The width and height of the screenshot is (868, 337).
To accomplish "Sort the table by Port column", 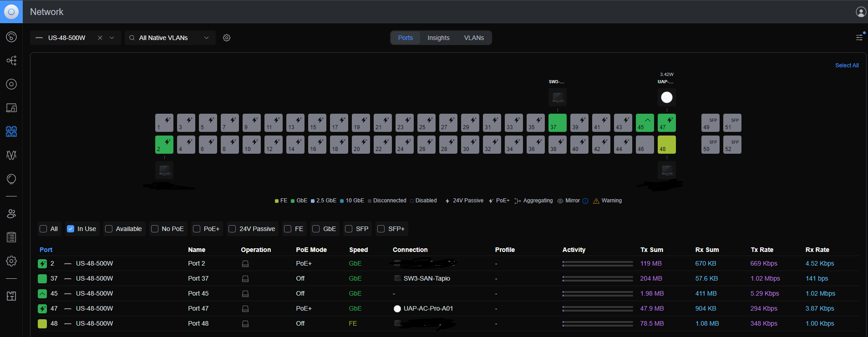I will 46,250.
